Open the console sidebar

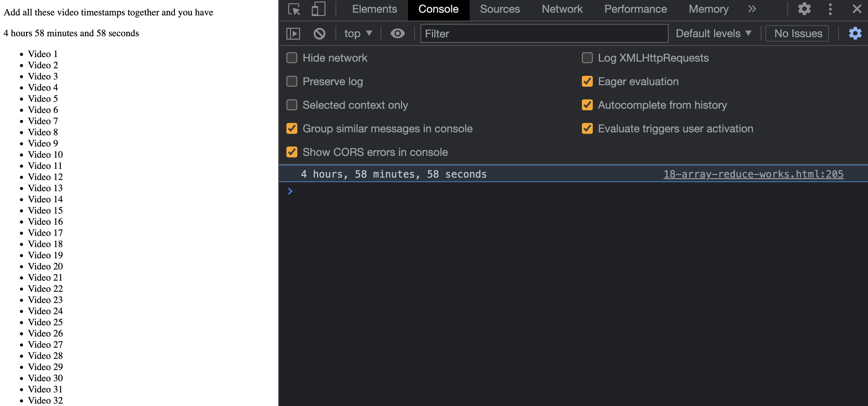293,34
